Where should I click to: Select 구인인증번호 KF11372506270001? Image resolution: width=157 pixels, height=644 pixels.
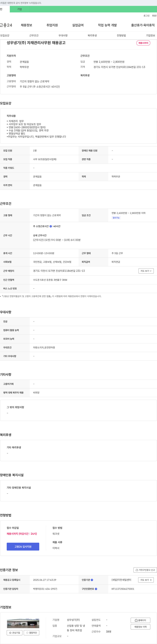click(123, 589)
